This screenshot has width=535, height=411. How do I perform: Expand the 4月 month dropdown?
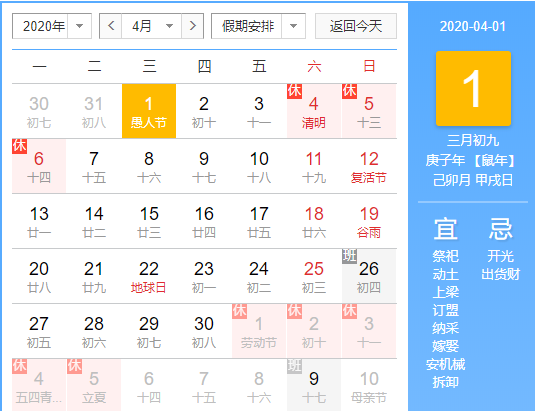[151, 26]
